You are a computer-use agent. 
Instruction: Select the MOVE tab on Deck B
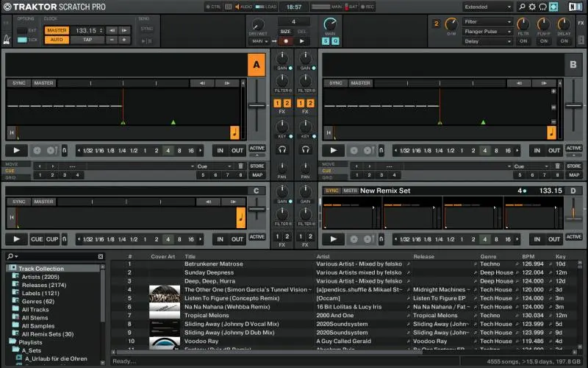point(329,164)
